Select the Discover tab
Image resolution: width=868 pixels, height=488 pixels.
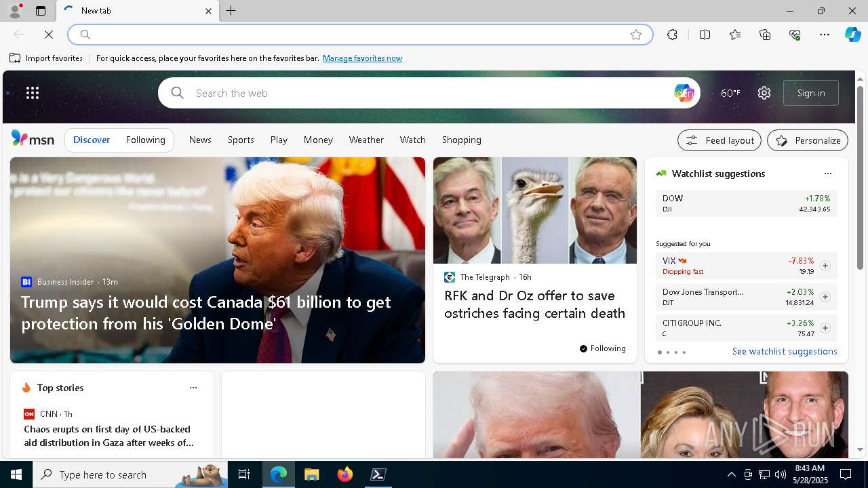[92, 140]
